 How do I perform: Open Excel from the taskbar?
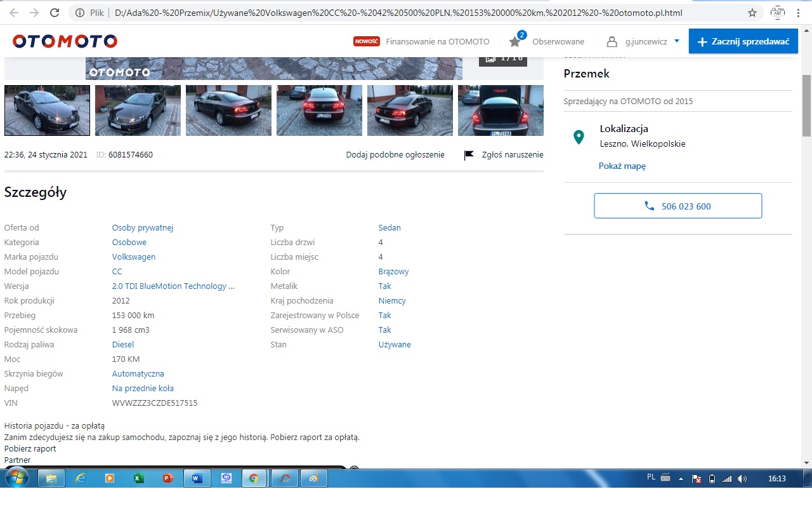[x=139, y=478]
